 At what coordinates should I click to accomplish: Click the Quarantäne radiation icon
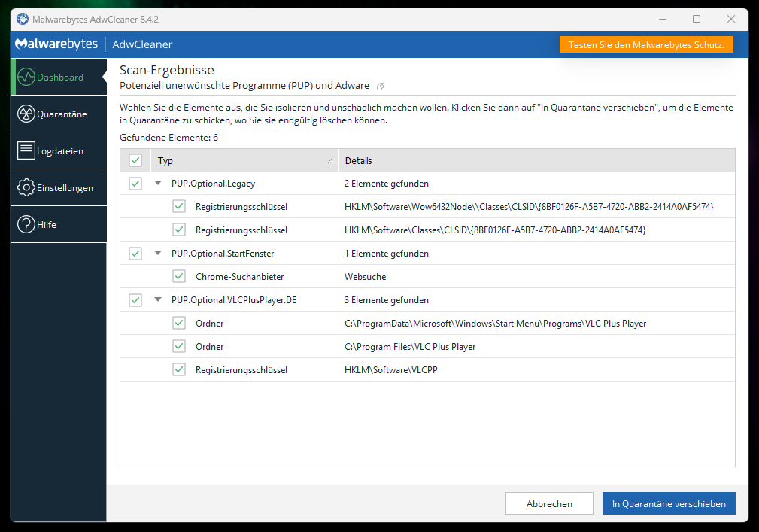(26, 114)
